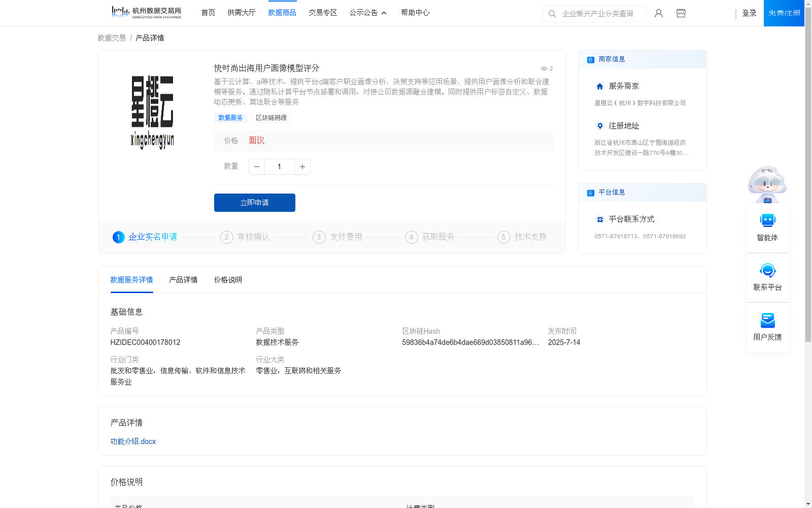The width and height of the screenshot is (812, 508).
Task: Click industry class 零售业，互联网和相关服务
Action: [298, 371]
